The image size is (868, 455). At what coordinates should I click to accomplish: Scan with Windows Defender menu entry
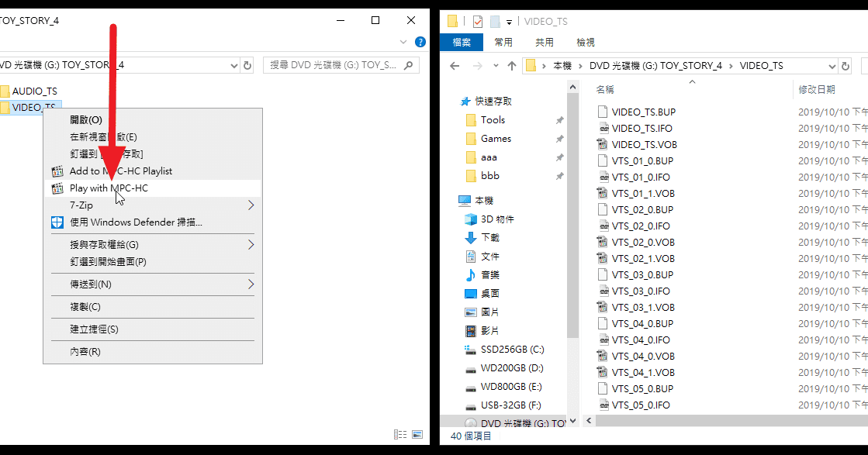[x=152, y=222]
